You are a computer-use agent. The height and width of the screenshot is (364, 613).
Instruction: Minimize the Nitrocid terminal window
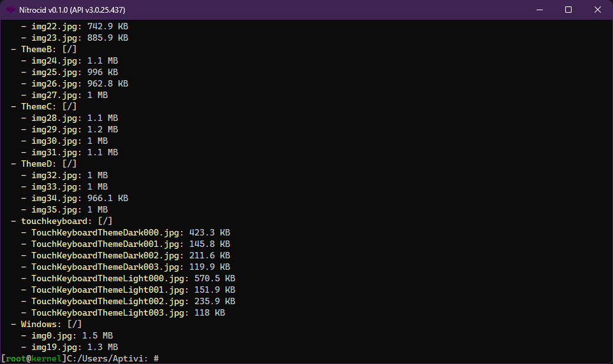click(538, 10)
